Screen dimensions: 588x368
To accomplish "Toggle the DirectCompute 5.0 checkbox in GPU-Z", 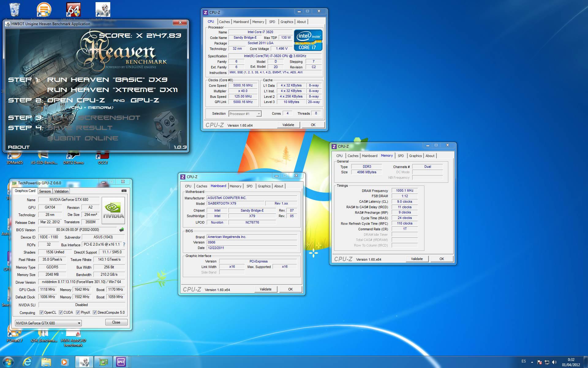I will click(95, 312).
